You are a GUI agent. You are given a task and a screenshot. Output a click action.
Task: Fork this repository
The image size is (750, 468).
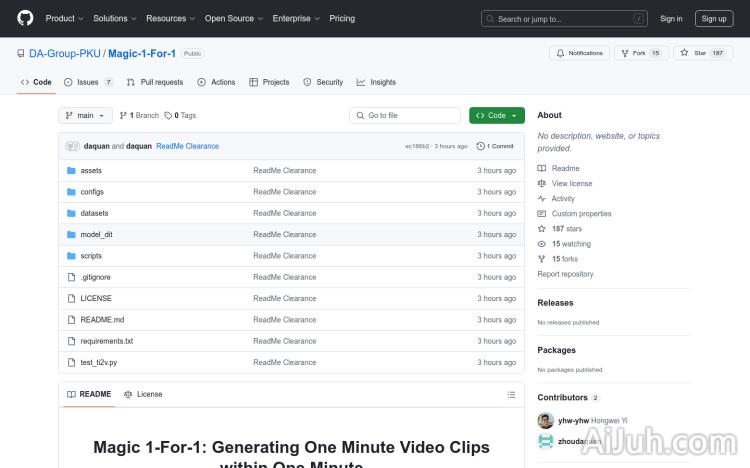(x=640, y=53)
